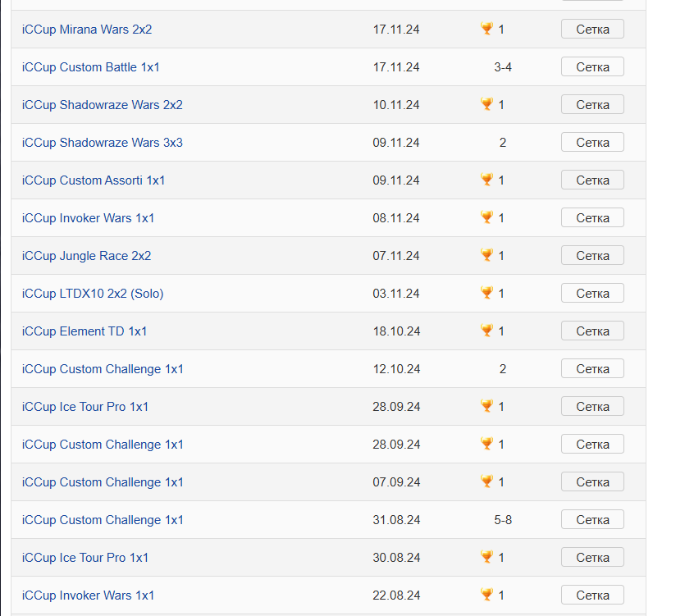This screenshot has height=616, width=685.
Task: Click trophy icon in Custom Challenge 28.09.24 row
Action: [486, 444]
